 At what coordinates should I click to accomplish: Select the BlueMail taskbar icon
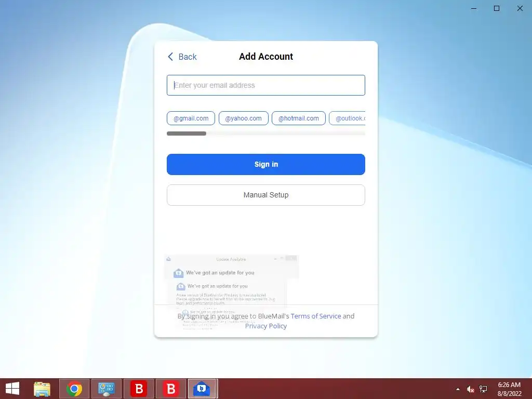[x=202, y=389]
